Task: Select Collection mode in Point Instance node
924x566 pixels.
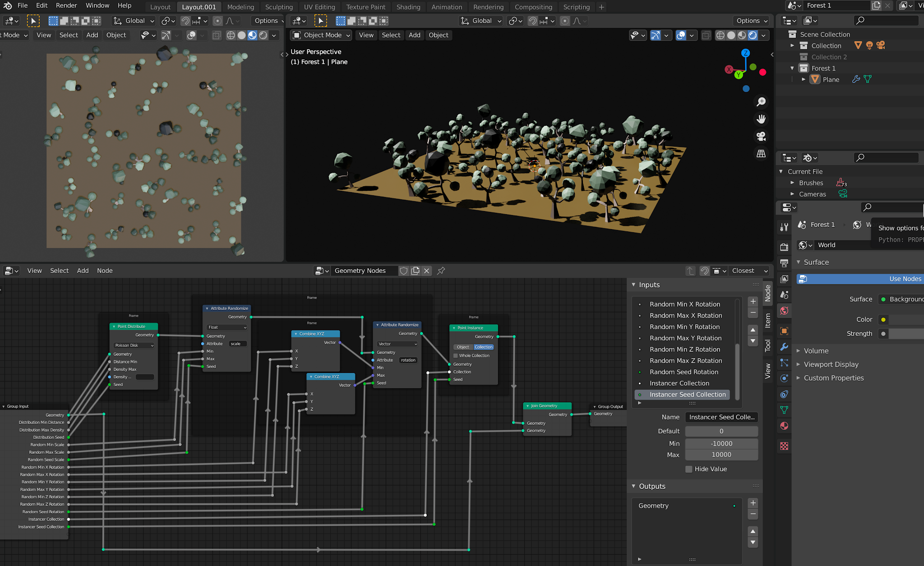Action: [x=484, y=347]
